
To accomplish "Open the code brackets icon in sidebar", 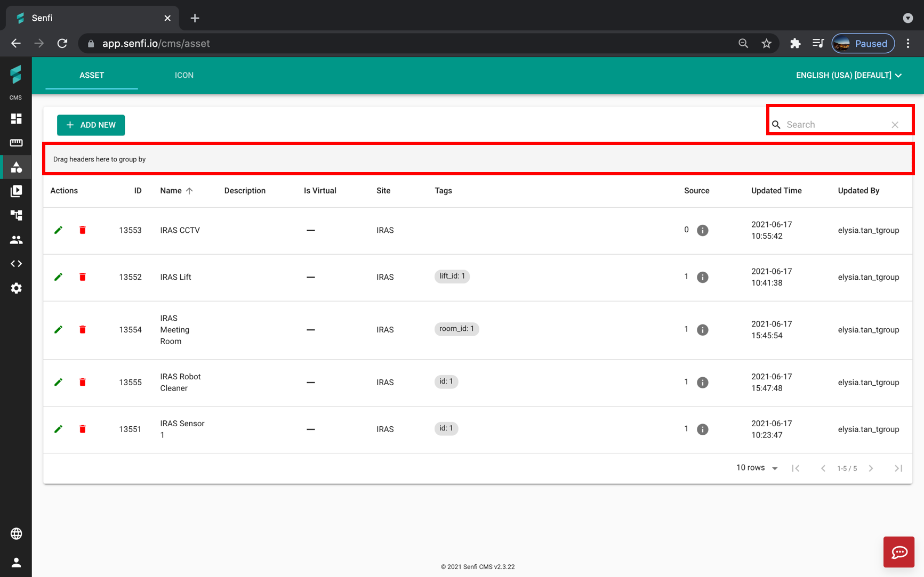I will point(16,264).
